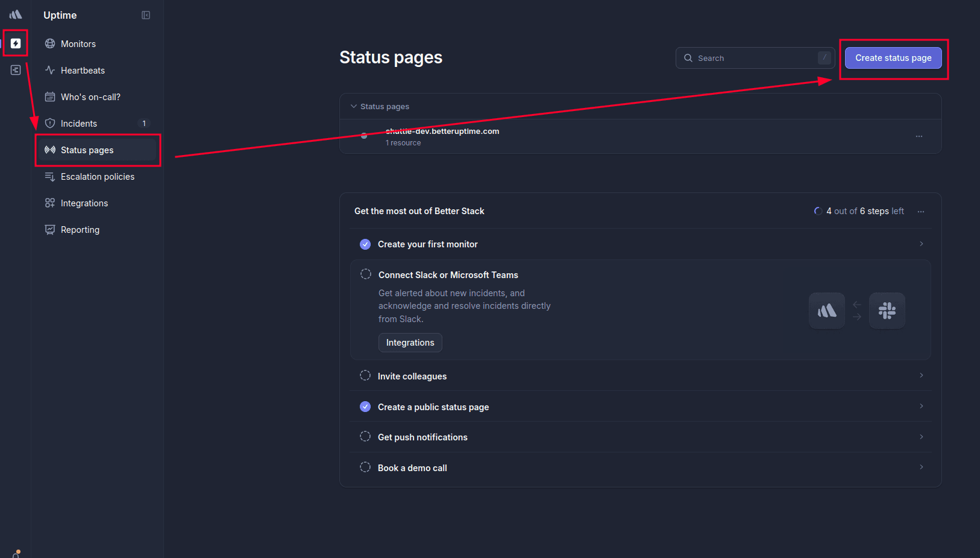Open Reporting from the sidebar menu

click(x=80, y=230)
